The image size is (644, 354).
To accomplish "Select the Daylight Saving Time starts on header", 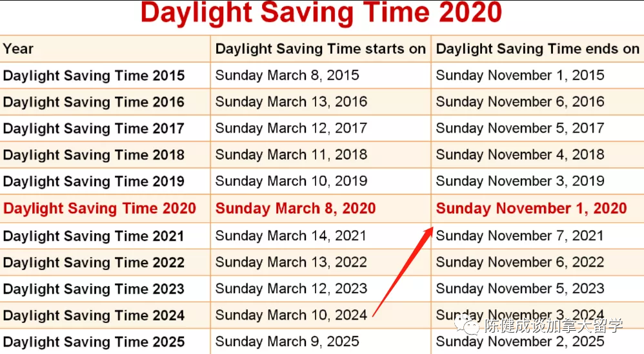I will 320,49.
